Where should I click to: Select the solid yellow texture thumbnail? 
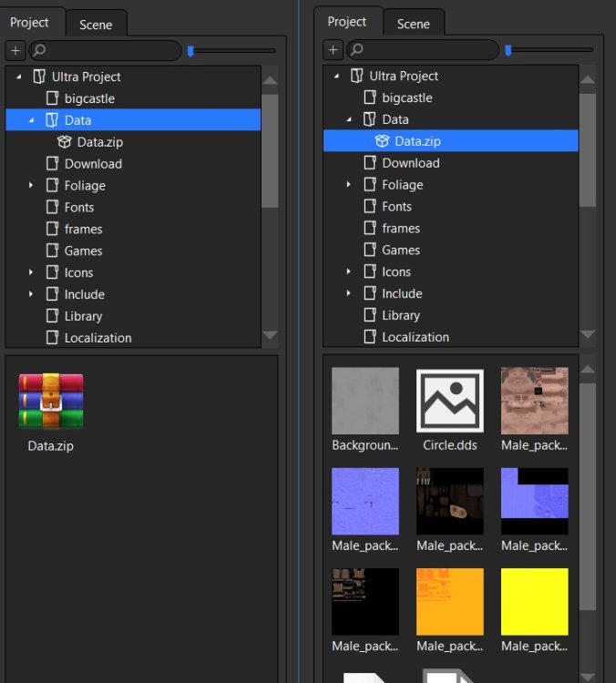click(x=534, y=601)
